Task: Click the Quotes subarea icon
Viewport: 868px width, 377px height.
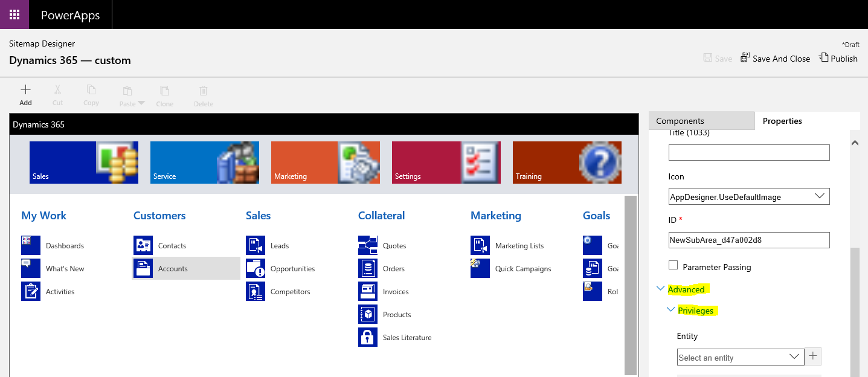Action: [x=368, y=245]
